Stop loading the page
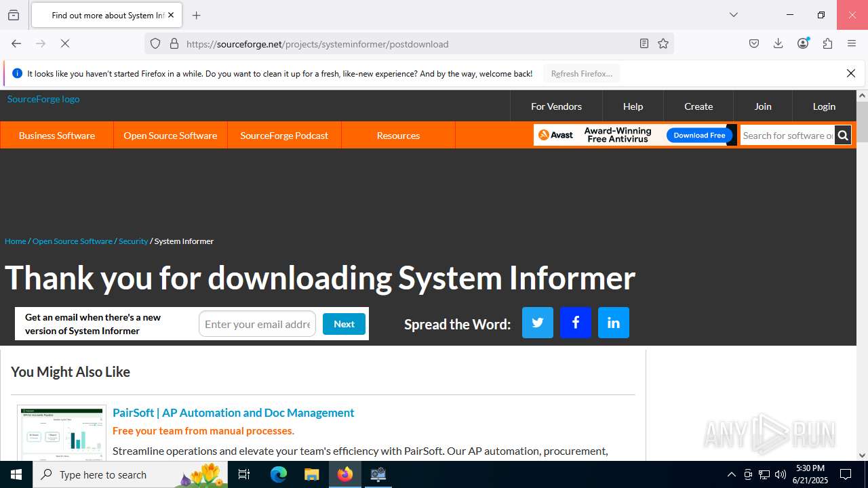 tap(65, 43)
